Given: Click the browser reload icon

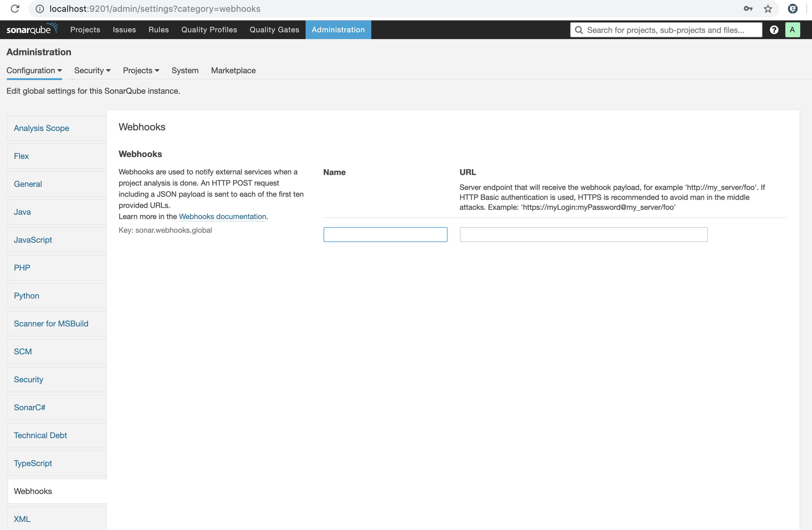Looking at the screenshot, I should click(15, 9).
